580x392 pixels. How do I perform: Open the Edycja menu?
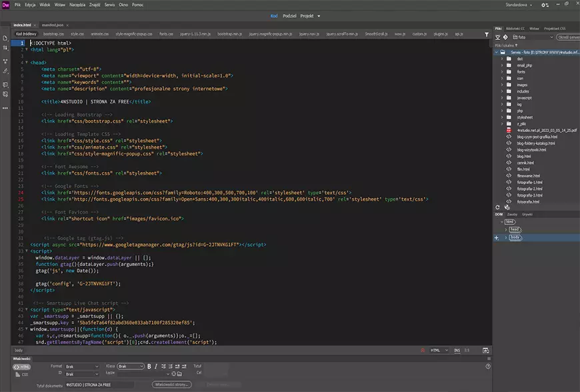coord(30,5)
